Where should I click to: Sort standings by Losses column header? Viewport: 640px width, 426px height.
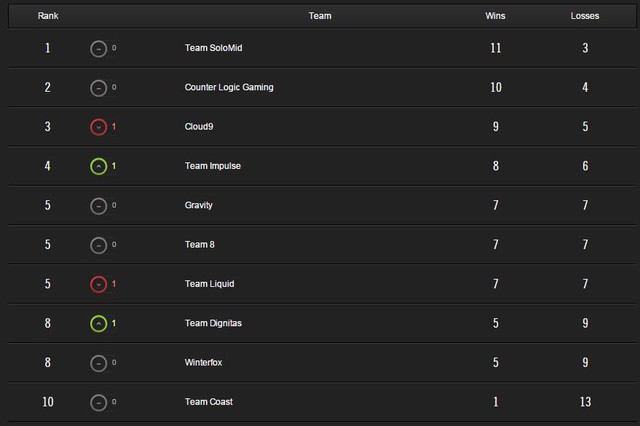(585, 16)
